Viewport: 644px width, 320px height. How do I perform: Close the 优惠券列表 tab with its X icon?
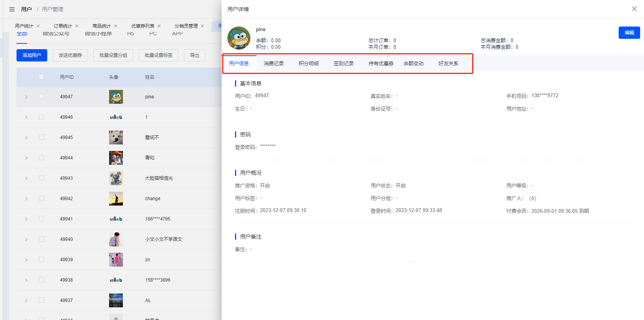(159, 26)
